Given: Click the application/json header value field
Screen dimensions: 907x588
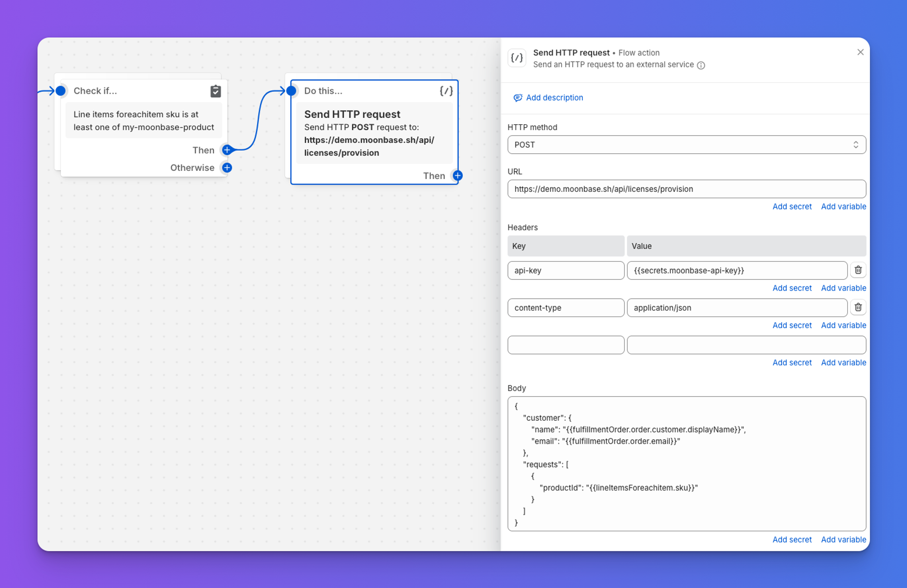Looking at the screenshot, I should (737, 308).
